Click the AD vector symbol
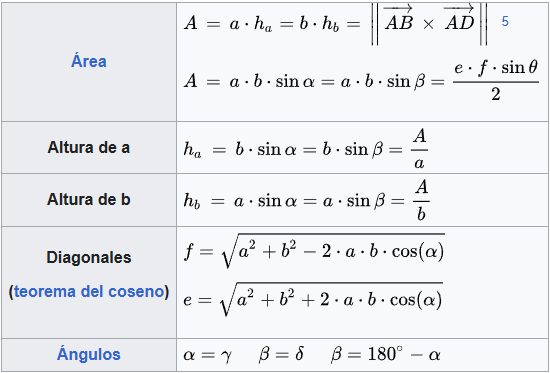 click(459, 18)
